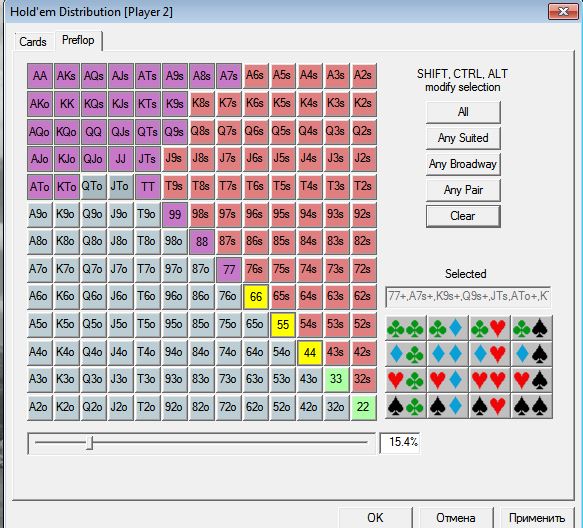
Task: Click the All selection button
Action: point(463,112)
